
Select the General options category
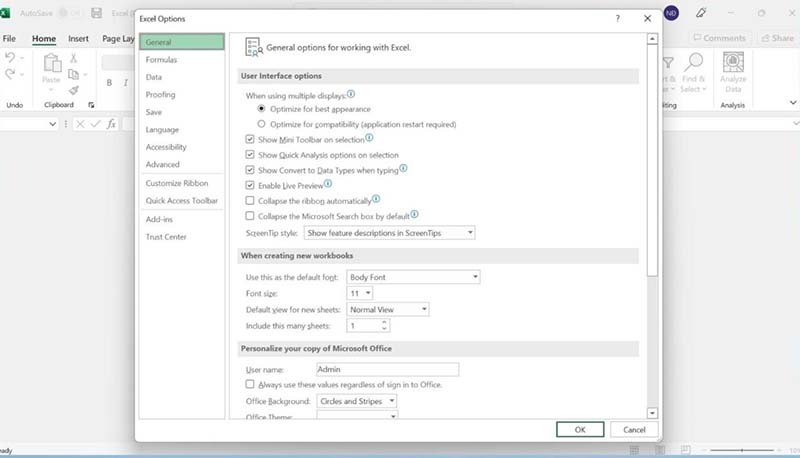[182, 42]
